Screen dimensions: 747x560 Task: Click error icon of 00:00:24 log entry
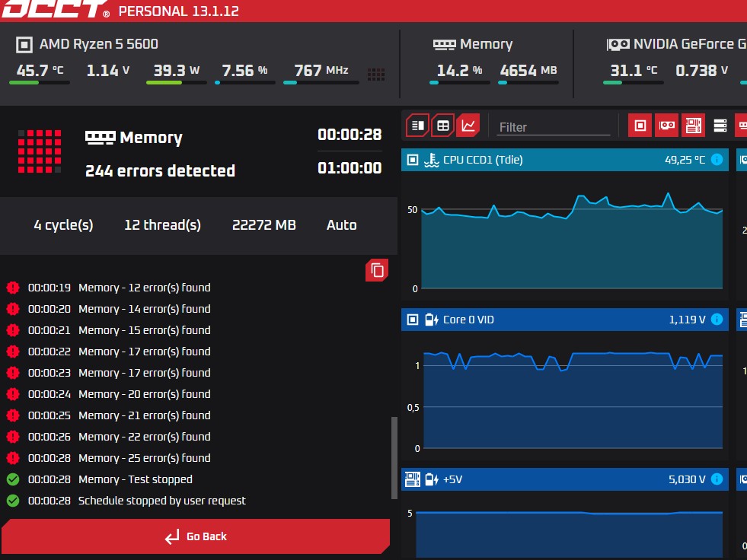tap(13, 394)
